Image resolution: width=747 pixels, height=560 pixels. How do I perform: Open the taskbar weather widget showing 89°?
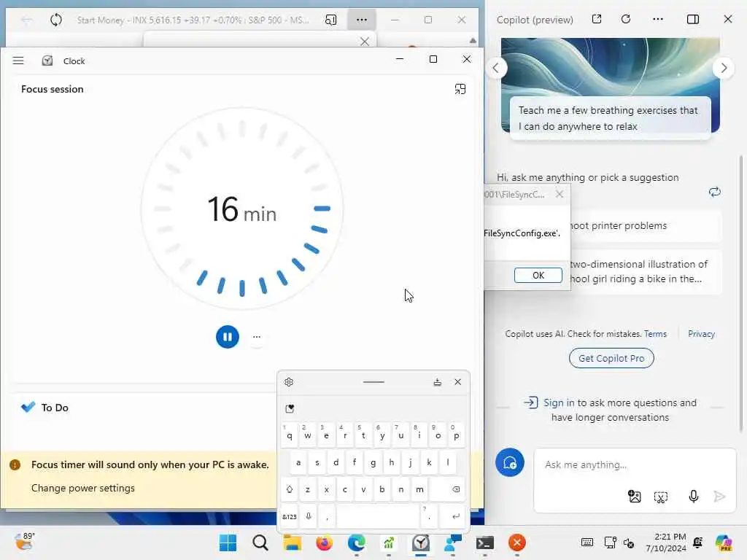click(x=24, y=542)
